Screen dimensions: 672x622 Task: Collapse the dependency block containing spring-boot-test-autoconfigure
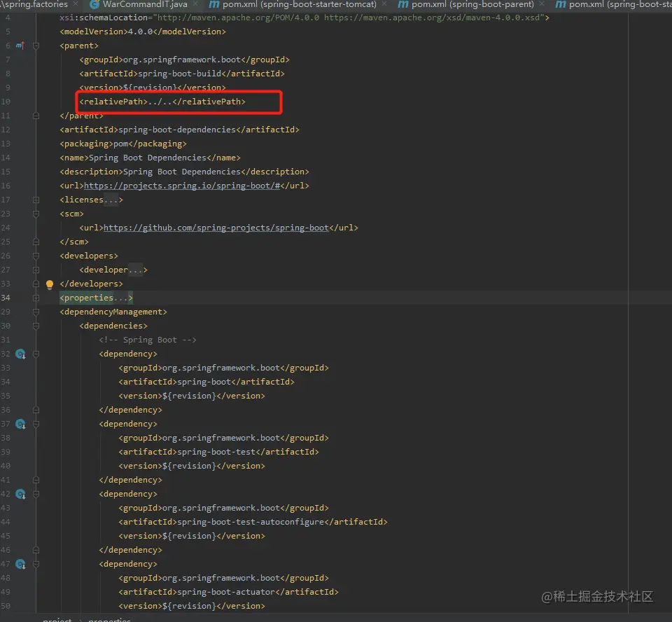(x=36, y=495)
